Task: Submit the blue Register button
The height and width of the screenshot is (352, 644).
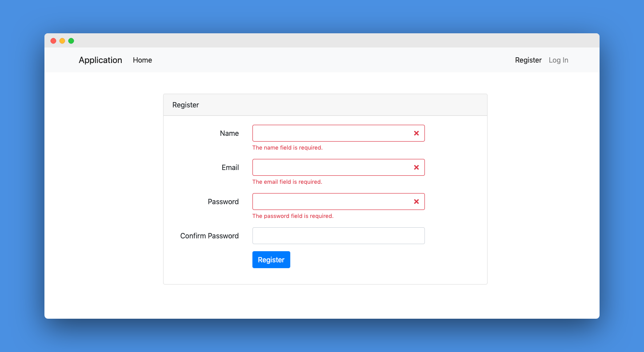Action: (x=271, y=260)
